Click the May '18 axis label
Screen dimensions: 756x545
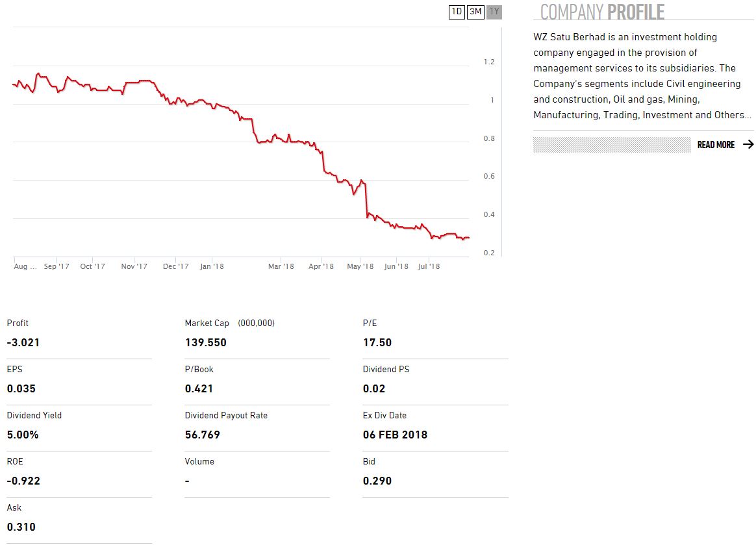click(x=360, y=266)
